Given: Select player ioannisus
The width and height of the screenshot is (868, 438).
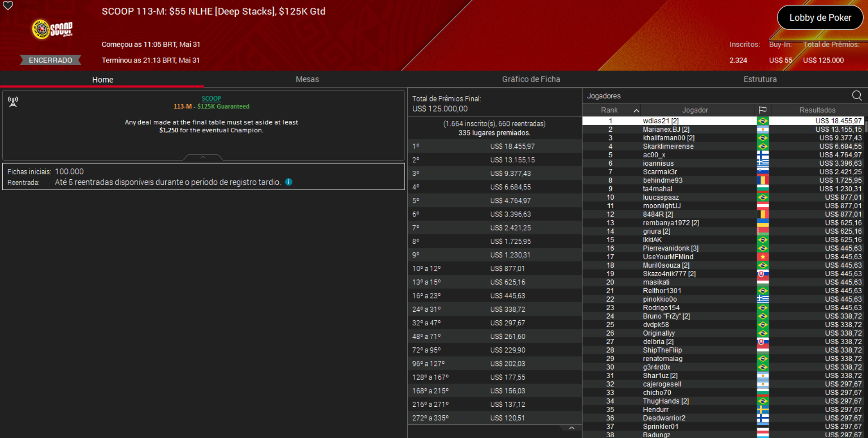Looking at the screenshot, I should 658,164.
